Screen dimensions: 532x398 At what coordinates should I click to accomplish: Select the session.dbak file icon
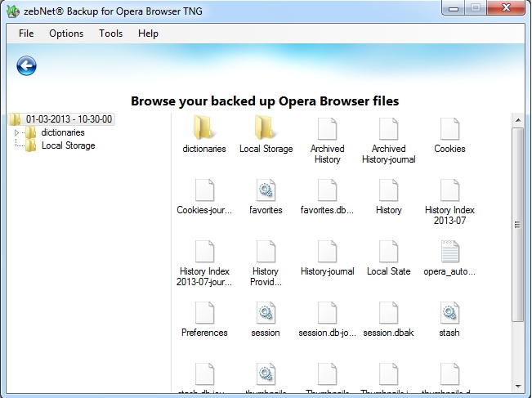pos(388,312)
